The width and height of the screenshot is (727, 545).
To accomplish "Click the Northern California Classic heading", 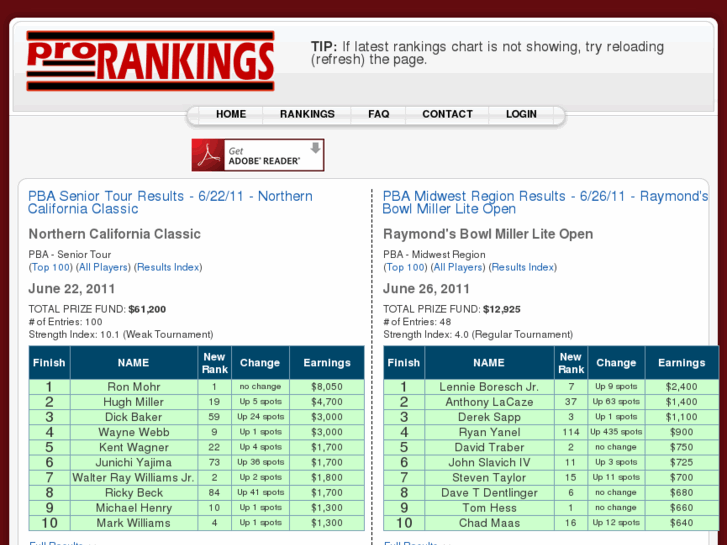I will (x=115, y=234).
